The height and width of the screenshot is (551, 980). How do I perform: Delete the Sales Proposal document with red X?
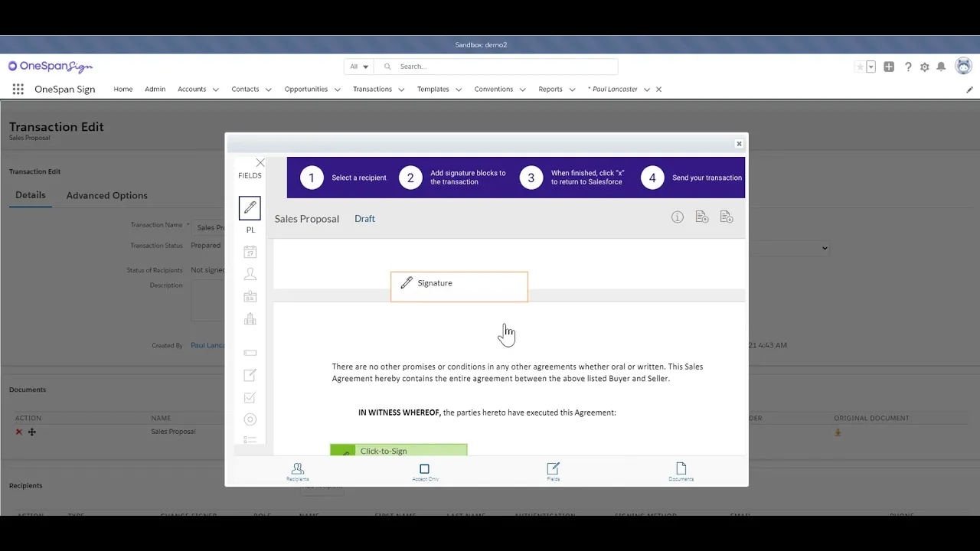tap(18, 432)
